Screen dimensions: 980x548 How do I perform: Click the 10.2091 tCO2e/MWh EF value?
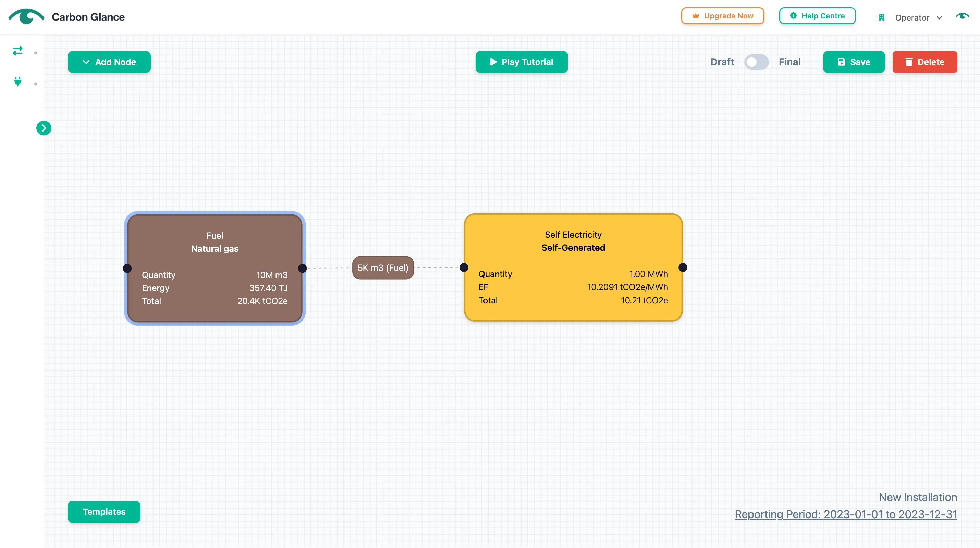[x=628, y=287]
